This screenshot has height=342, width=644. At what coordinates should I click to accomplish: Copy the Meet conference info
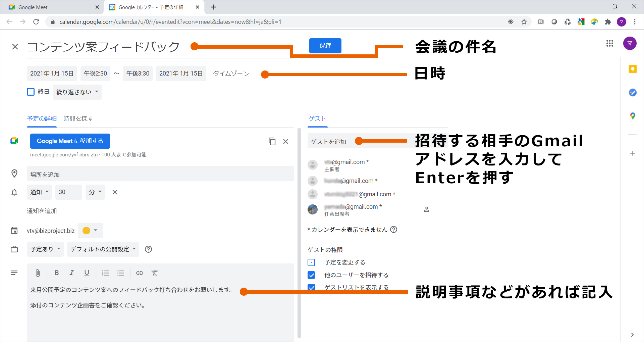[272, 141]
